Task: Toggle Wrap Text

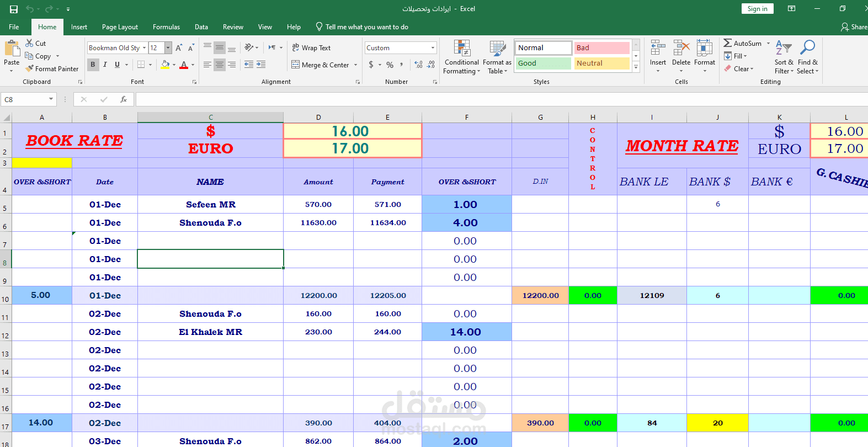Action: coord(311,48)
